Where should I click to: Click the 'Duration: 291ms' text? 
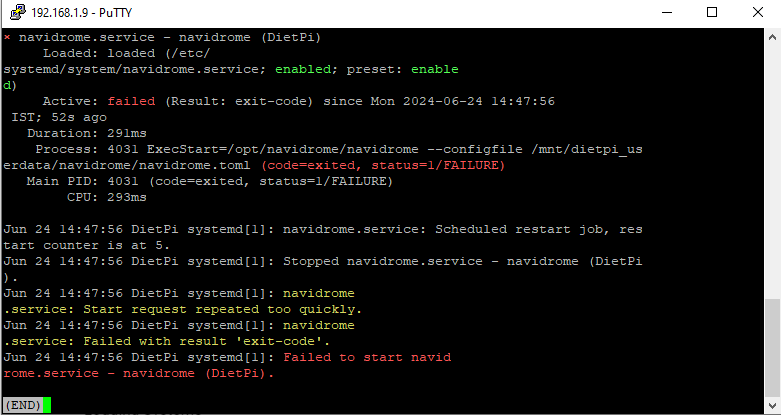(x=87, y=134)
